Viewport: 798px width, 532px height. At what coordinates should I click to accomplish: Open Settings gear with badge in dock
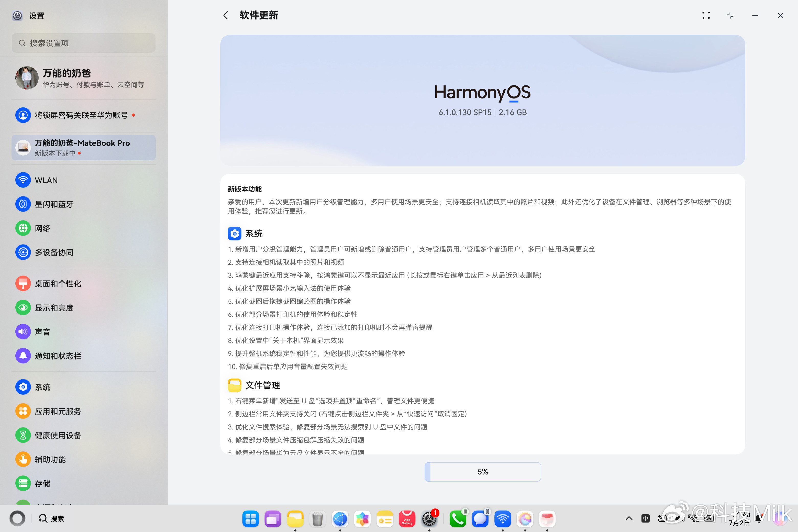coord(429,519)
